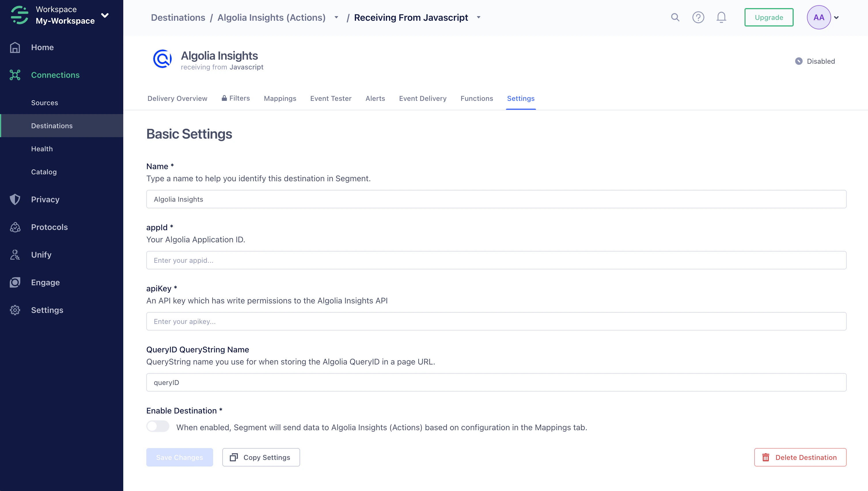This screenshot has width=868, height=491.
Task: Open help via the question mark icon
Action: tap(698, 17)
